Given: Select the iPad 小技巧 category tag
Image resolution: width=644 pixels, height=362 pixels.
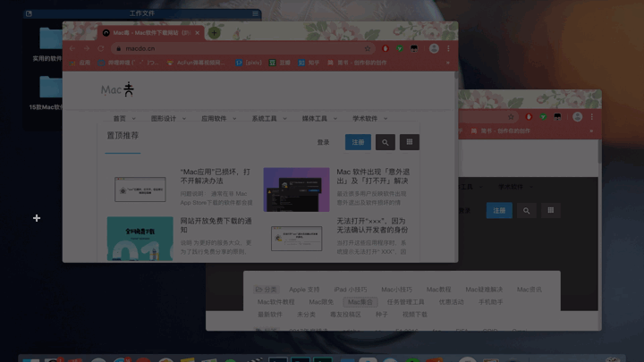Looking at the screenshot, I should point(351,290).
